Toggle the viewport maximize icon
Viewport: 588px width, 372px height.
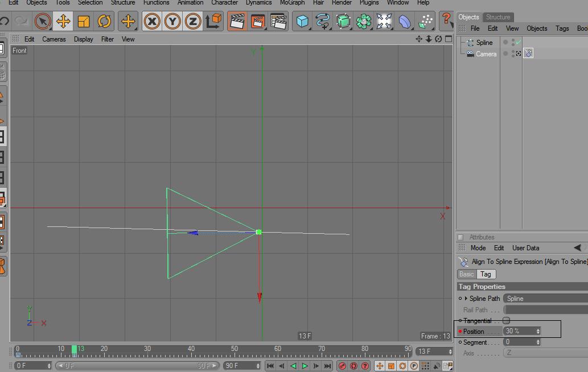(x=449, y=39)
